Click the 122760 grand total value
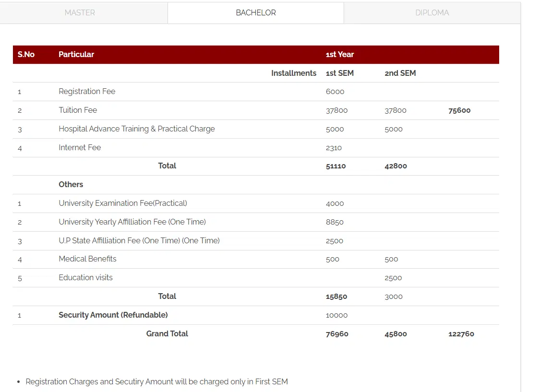Viewport: 539px width, 392px height. click(461, 334)
